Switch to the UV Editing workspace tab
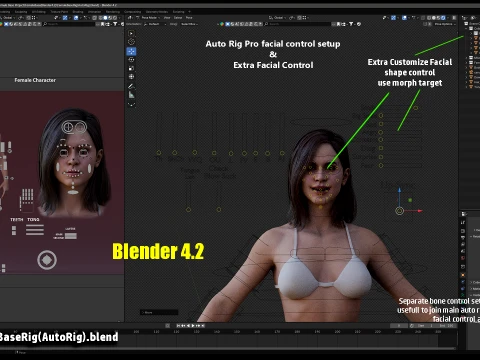This screenshot has height=360, width=480. 39,12
